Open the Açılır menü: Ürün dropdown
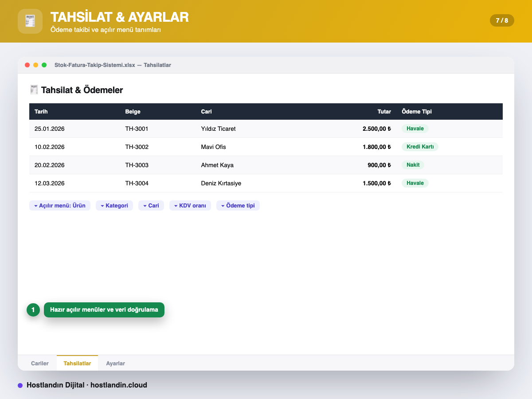 click(x=60, y=206)
